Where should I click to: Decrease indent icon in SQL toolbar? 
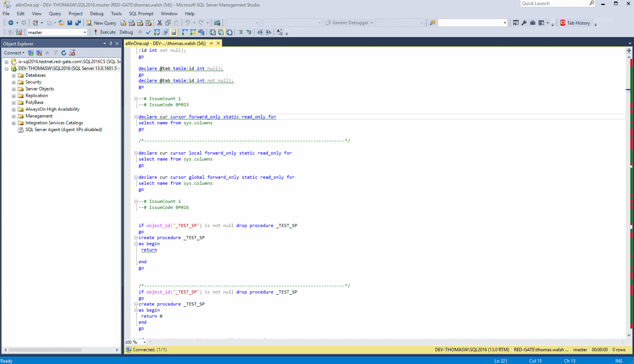(x=260, y=32)
